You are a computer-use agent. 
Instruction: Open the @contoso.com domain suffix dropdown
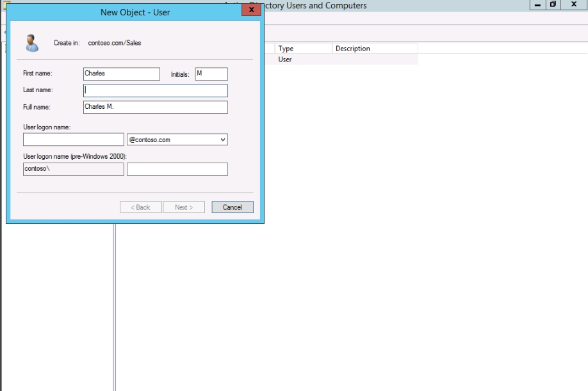point(177,140)
